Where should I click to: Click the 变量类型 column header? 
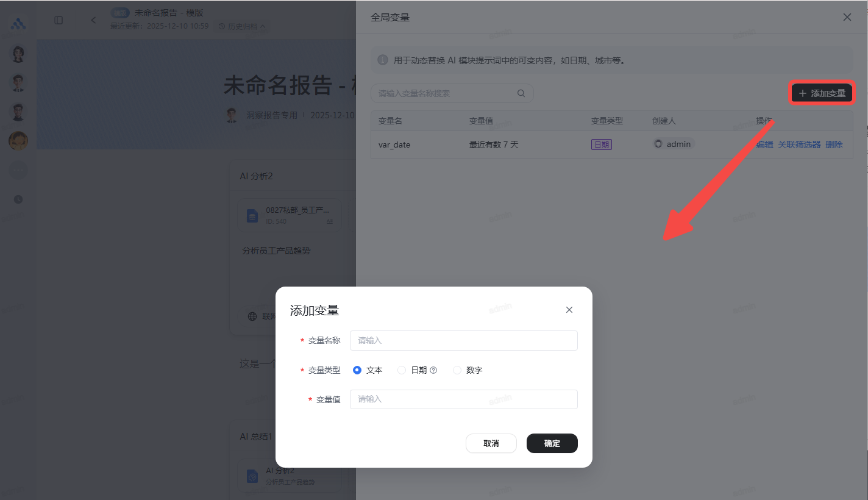click(607, 121)
